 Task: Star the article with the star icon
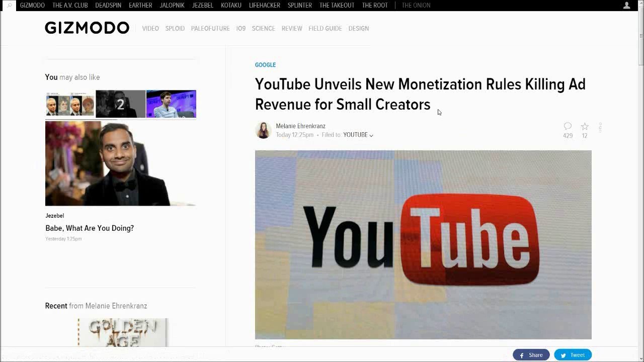[x=585, y=126]
